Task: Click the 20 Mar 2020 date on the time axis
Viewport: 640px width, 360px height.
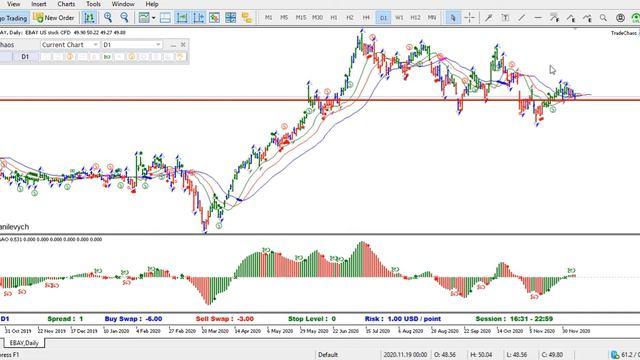Action: 215,331
